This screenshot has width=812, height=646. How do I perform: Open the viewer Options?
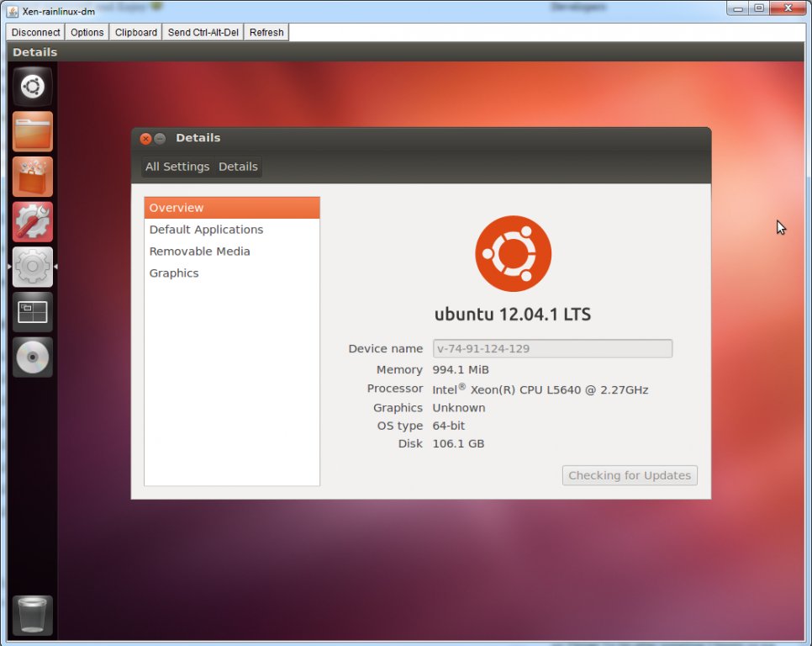tap(87, 32)
